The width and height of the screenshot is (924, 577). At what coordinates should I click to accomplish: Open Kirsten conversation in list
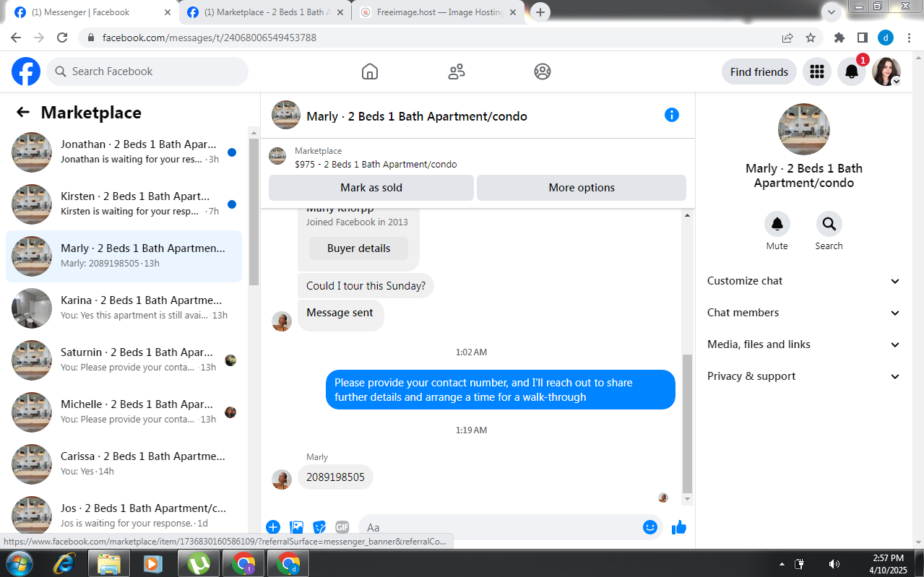[124, 204]
